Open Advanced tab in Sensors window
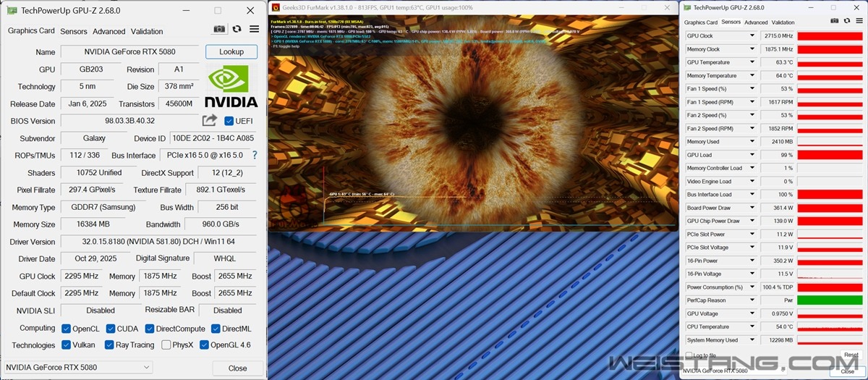 click(757, 22)
